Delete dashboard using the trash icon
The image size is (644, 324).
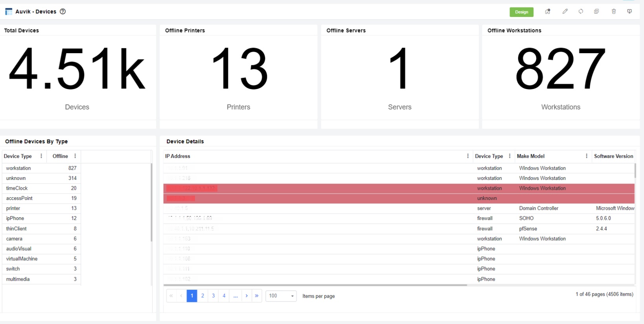click(x=614, y=11)
